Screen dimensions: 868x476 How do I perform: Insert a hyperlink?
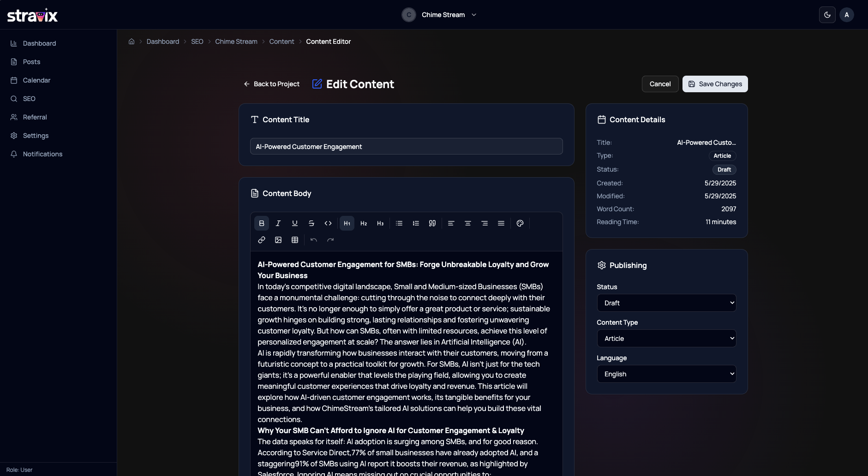pyautogui.click(x=262, y=240)
